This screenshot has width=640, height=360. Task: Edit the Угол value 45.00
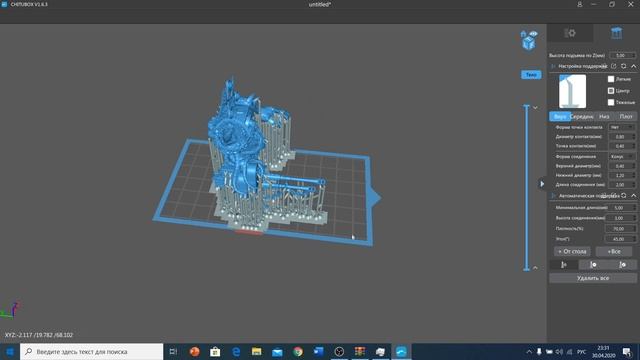pyautogui.click(x=620, y=239)
